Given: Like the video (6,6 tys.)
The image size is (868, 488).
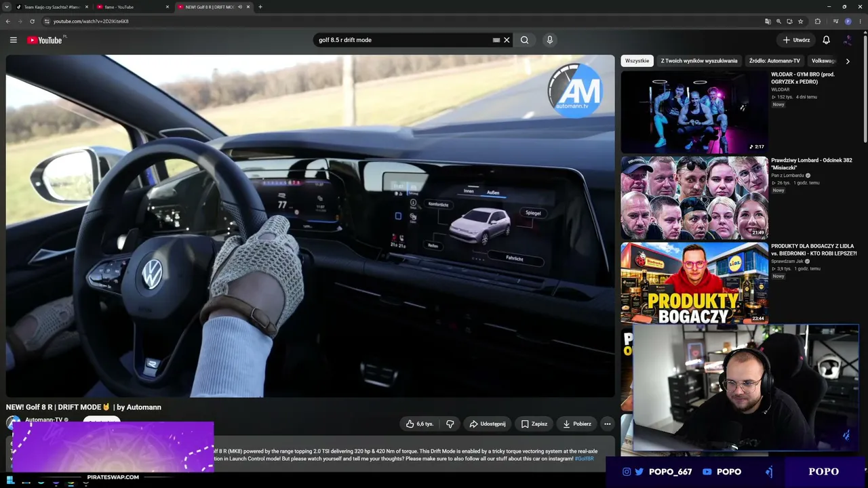Looking at the screenshot, I should [x=420, y=424].
